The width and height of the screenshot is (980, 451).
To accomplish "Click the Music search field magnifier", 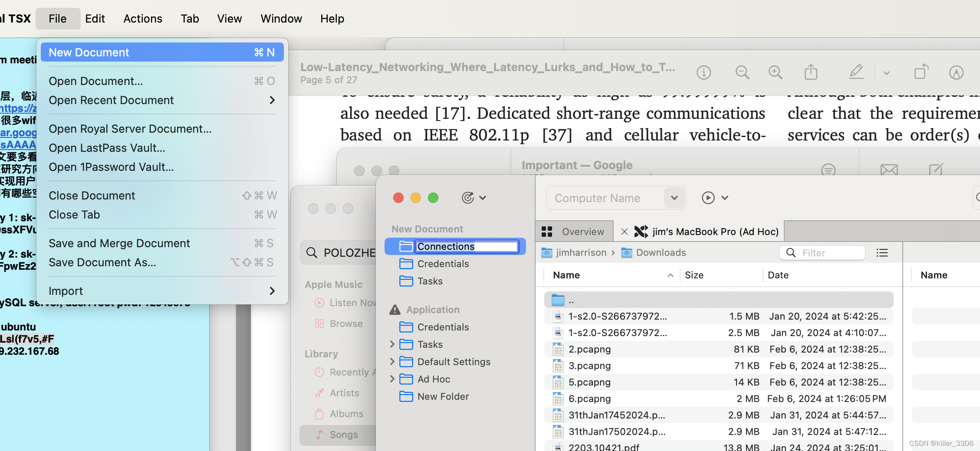I will coord(311,252).
